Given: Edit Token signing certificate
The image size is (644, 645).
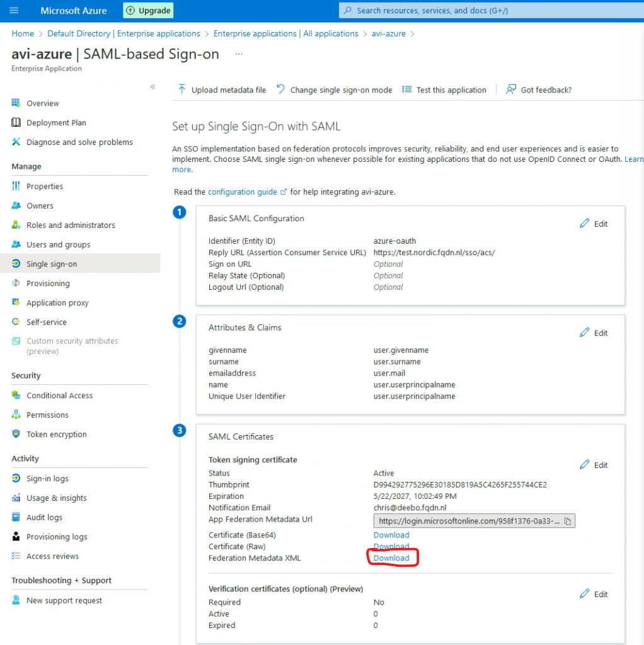Looking at the screenshot, I should pos(594,465).
